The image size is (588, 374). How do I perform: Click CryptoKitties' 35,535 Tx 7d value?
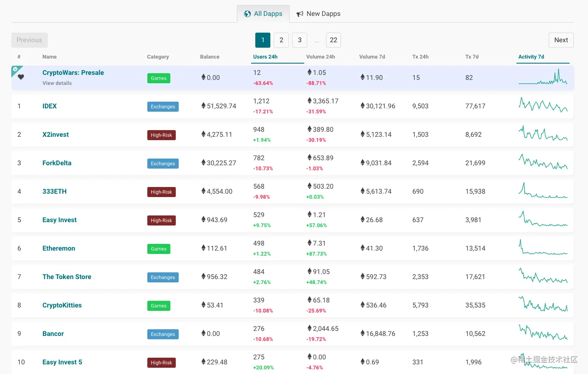[x=475, y=305]
